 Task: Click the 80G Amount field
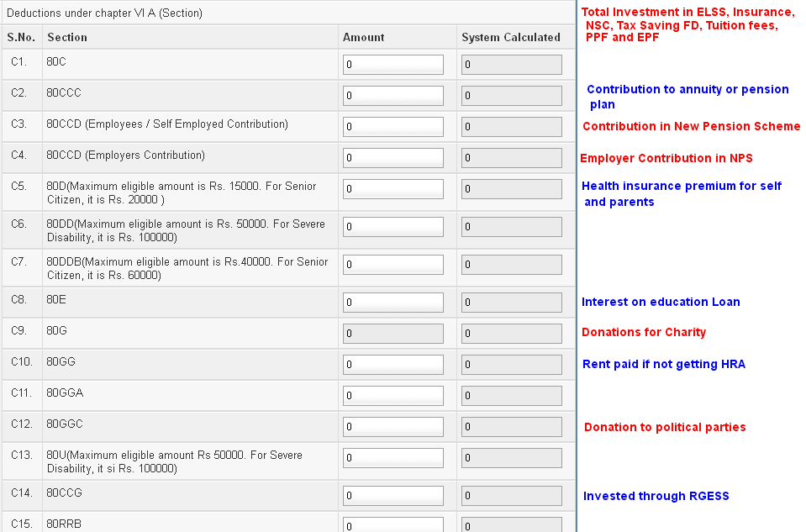point(393,334)
